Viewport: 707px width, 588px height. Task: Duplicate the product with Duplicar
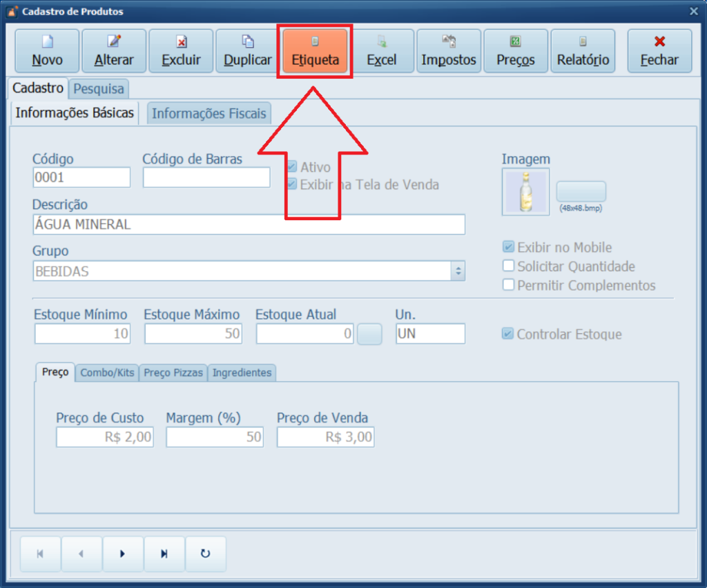click(x=247, y=51)
